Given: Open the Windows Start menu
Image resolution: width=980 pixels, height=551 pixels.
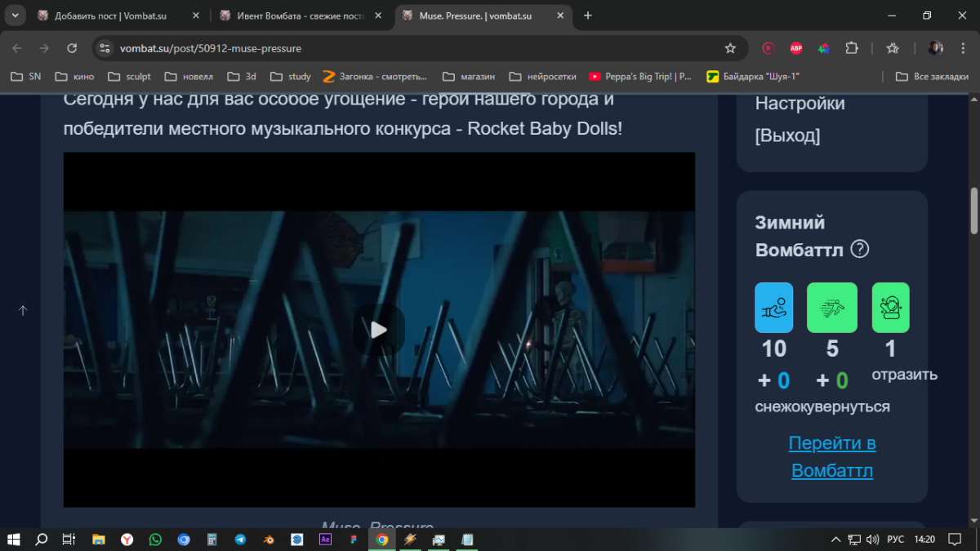Looking at the screenshot, I should 13,539.
